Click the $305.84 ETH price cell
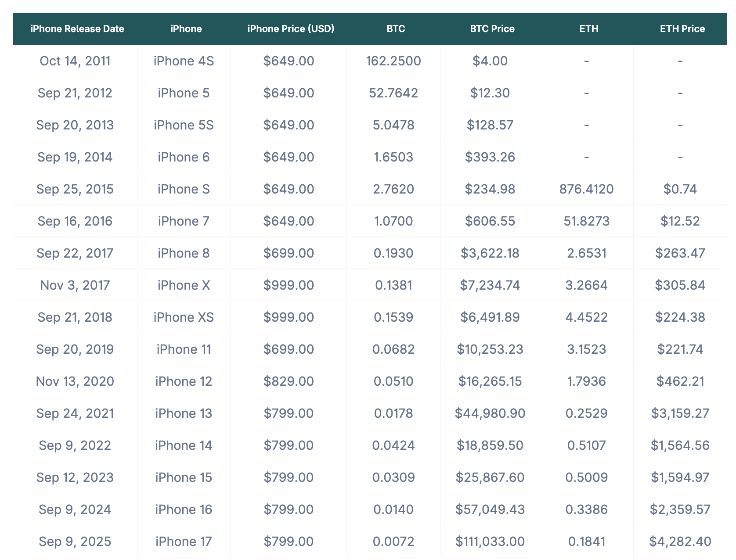The image size is (736, 560). (680, 285)
